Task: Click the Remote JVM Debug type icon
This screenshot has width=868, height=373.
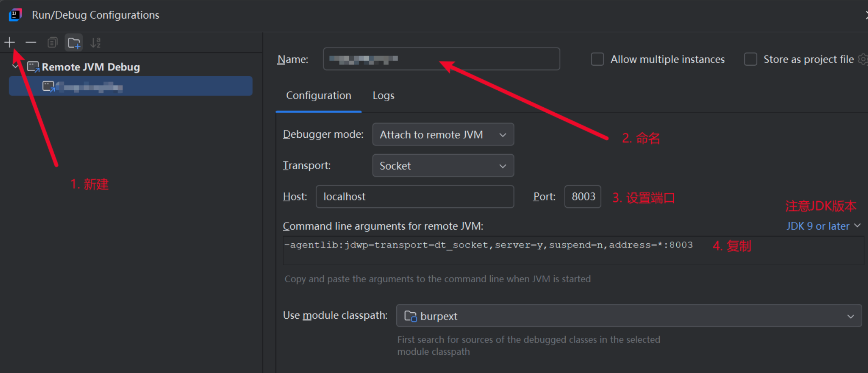Action: click(x=33, y=67)
